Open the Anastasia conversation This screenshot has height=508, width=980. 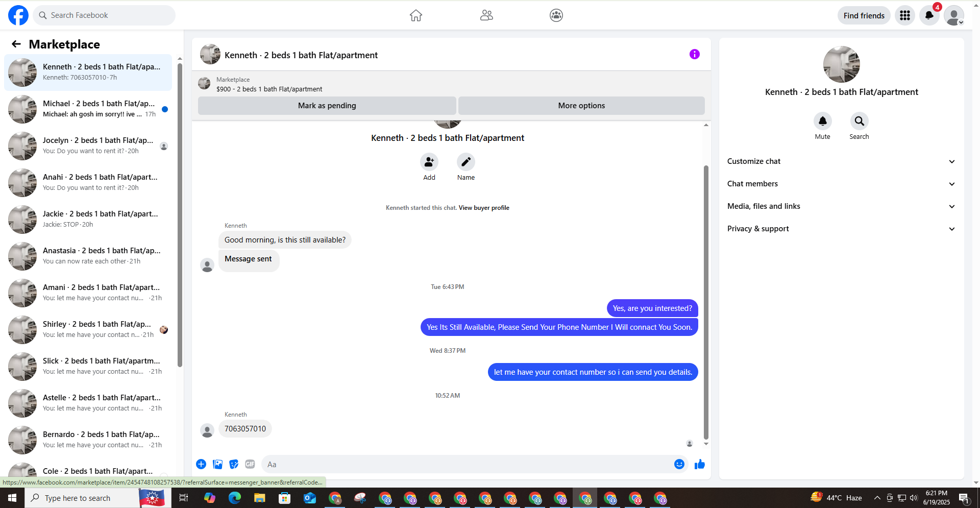point(88,256)
